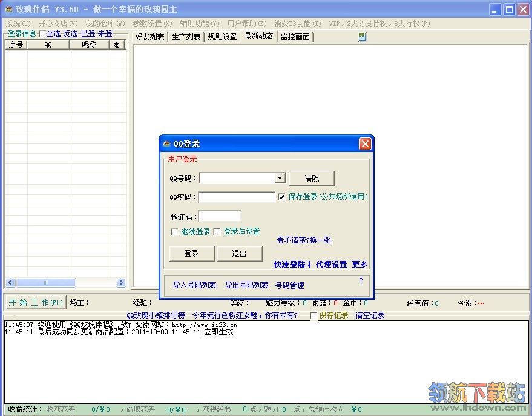Switch to 生产列表 tab

(x=186, y=37)
